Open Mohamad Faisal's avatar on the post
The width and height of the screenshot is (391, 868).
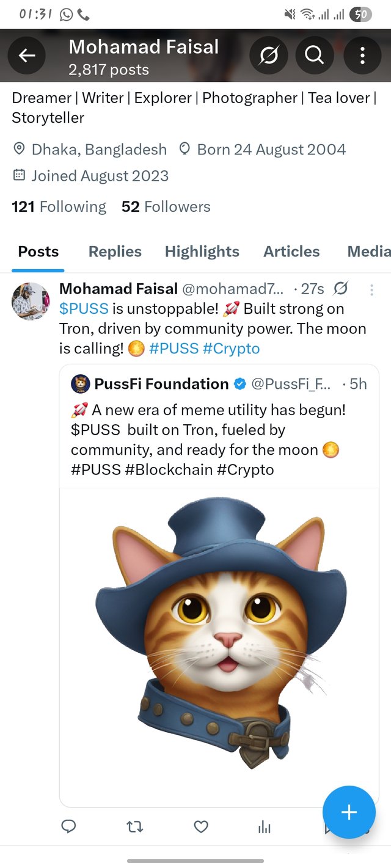[30, 301]
